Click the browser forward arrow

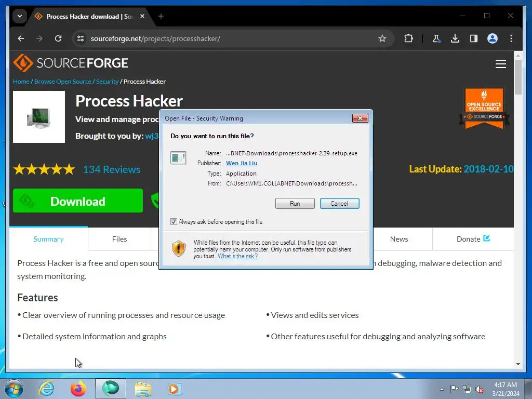click(x=39, y=38)
